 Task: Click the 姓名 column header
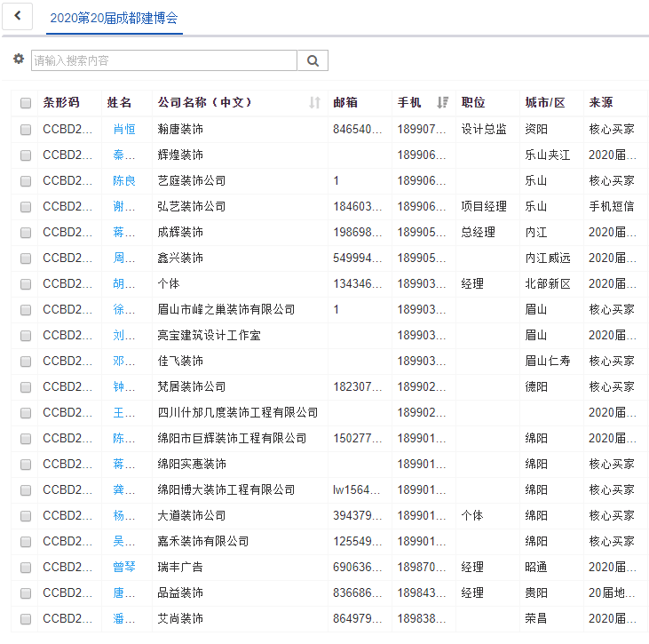coord(119,102)
